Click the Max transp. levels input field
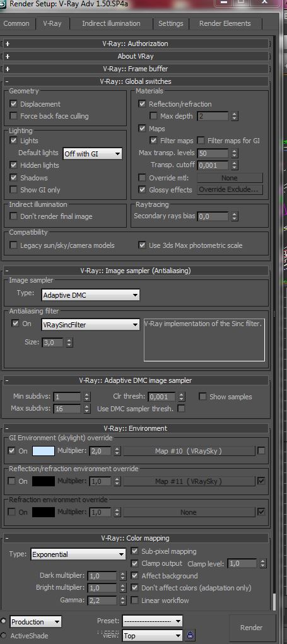 tap(213, 153)
